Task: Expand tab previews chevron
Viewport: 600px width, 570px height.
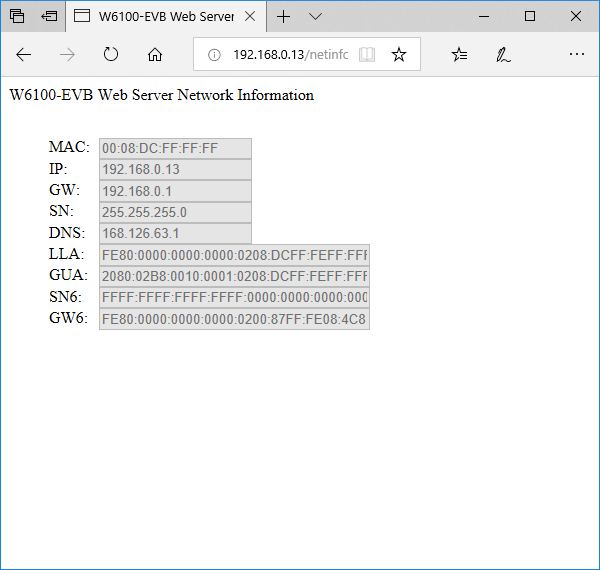Action: 315,16
